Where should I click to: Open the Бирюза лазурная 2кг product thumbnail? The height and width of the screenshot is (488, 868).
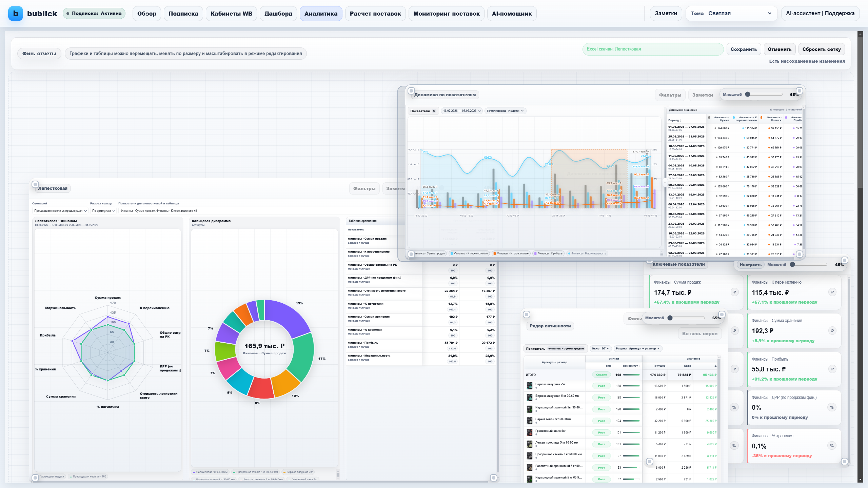530,386
